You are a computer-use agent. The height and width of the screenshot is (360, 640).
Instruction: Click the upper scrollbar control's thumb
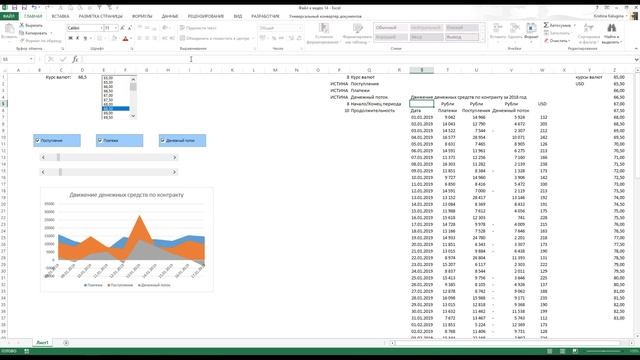[x=58, y=158]
